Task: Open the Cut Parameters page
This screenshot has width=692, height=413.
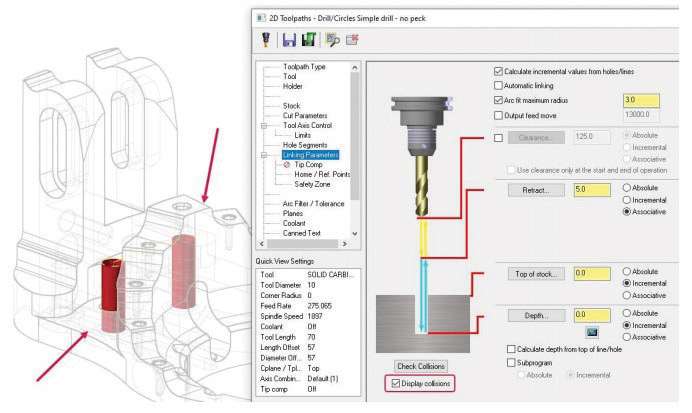Action: coord(305,116)
